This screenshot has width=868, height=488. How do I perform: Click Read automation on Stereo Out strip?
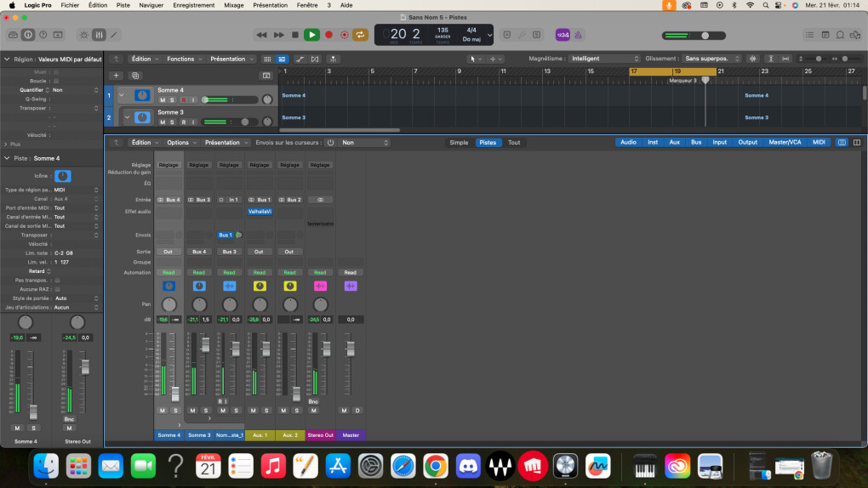click(x=320, y=273)
